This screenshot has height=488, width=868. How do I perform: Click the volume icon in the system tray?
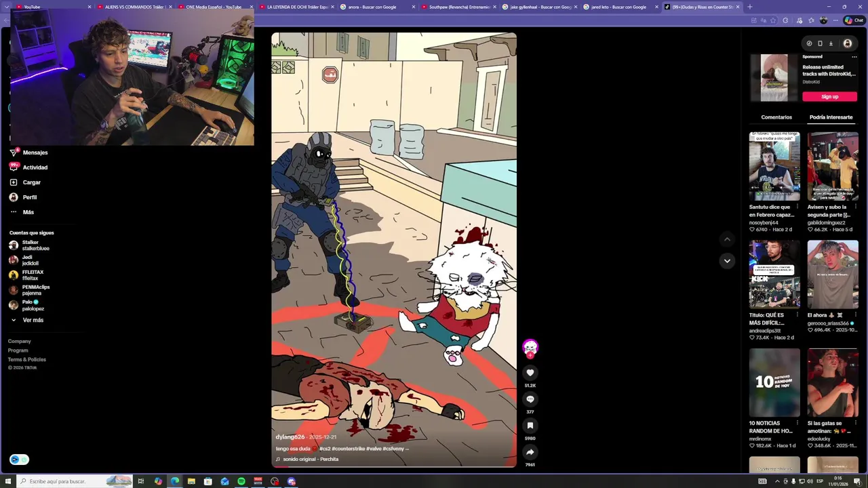tap(809, 481)
